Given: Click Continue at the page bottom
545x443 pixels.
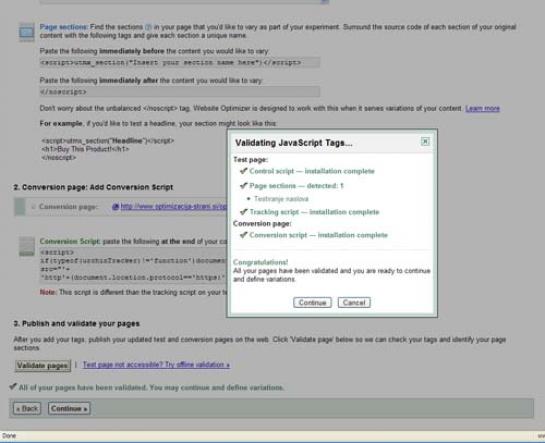Looking at the screenshot, I should pyautogui.click(x=69, y=409).
